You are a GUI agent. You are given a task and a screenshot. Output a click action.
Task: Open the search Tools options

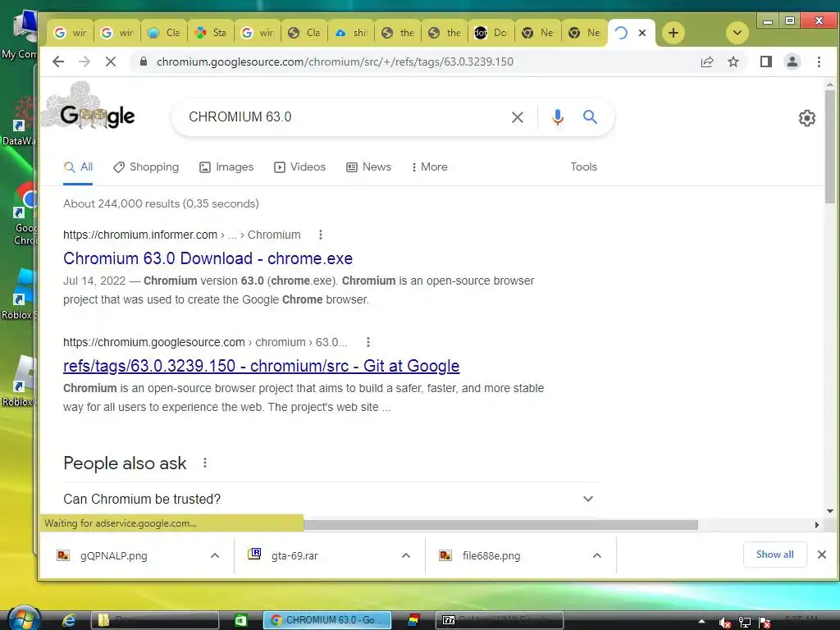(x=583, y=167)
